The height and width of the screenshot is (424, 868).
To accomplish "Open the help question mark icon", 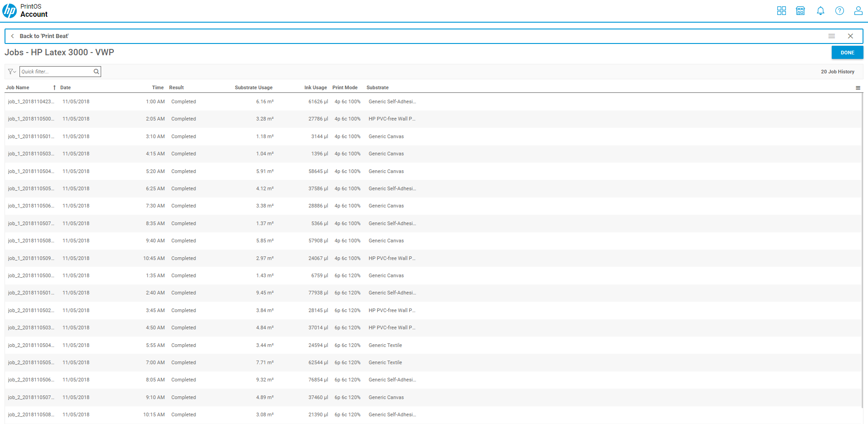I will (839, 11).
